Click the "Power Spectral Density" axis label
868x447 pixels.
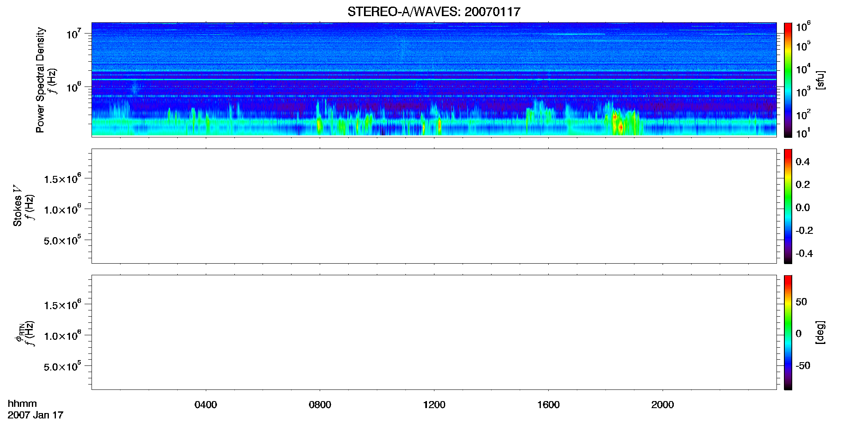(40, 80)
